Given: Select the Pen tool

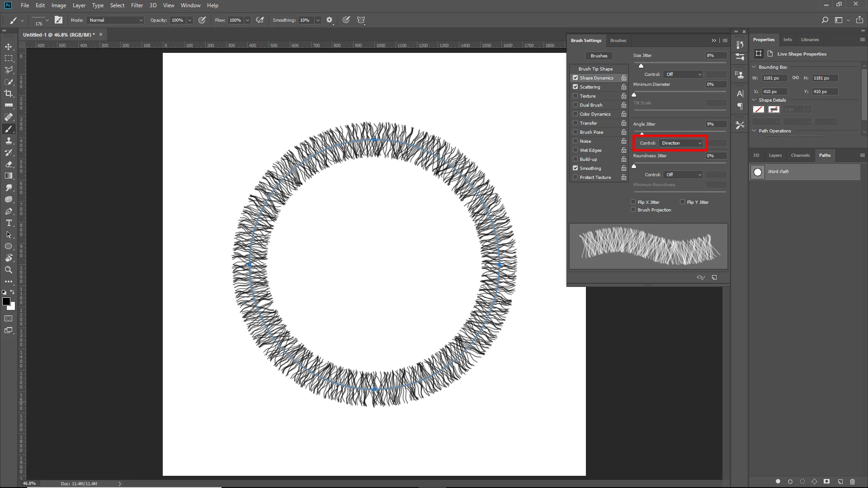Looking at the screenshot, I should click(9, 211).
